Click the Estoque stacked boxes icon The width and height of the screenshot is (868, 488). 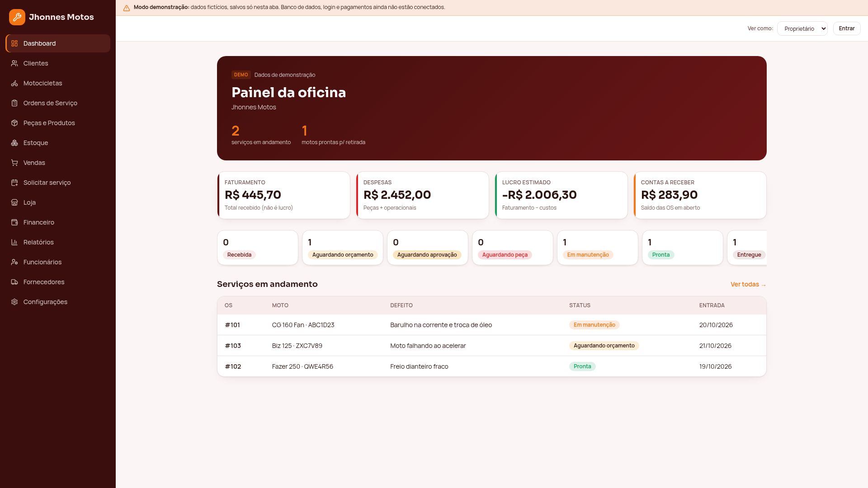coord(14,143)
